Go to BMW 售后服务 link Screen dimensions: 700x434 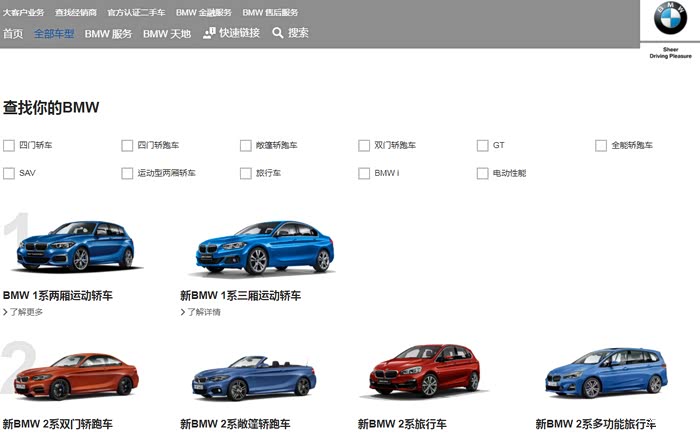[x=270, y=13]
